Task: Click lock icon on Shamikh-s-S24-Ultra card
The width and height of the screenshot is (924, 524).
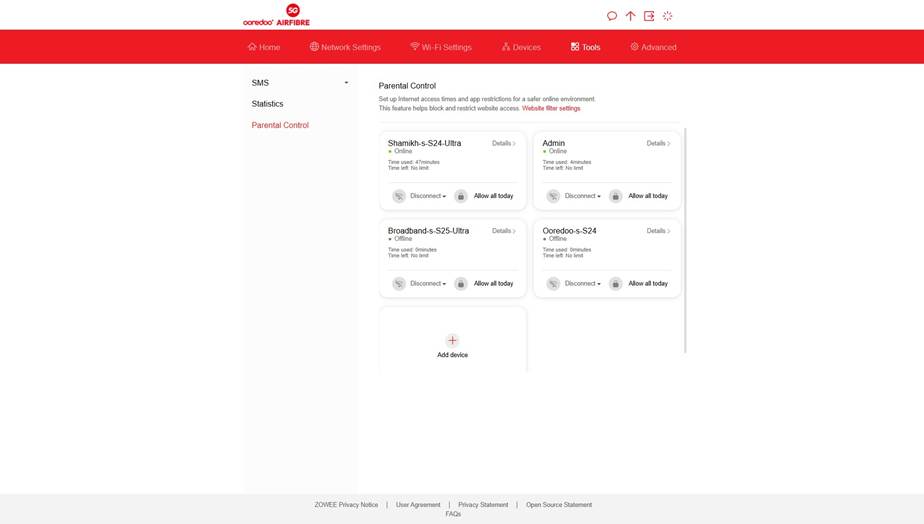Action: click(461, 196)
